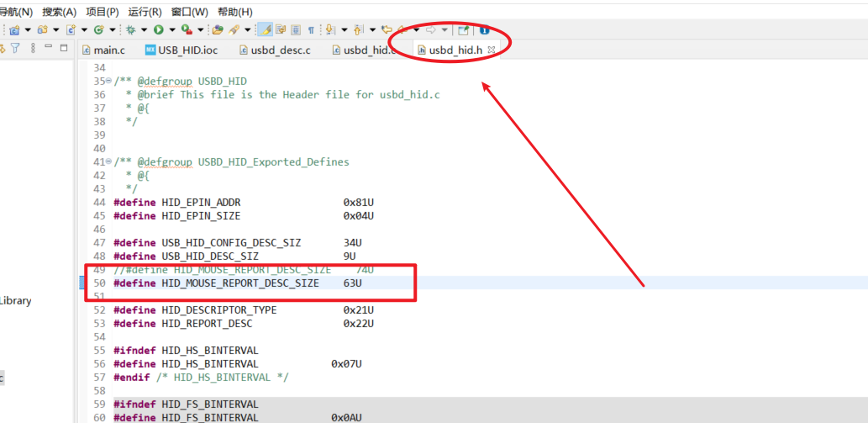Expand the search dropdown arrow
Image resolution: width=868 pixels, height=423 pixels.
[247, 30]
